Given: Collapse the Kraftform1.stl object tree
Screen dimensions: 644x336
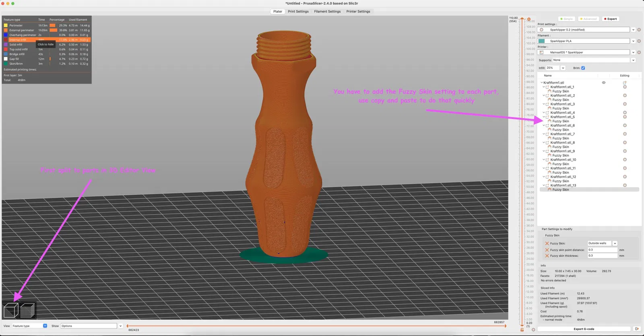Looking at the screenshot, I should [541, 82].
